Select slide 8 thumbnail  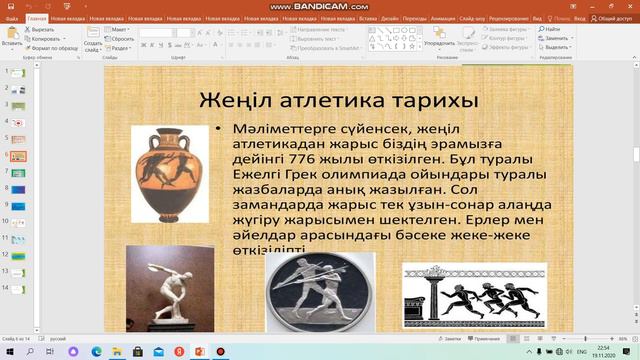pos(18,189)
